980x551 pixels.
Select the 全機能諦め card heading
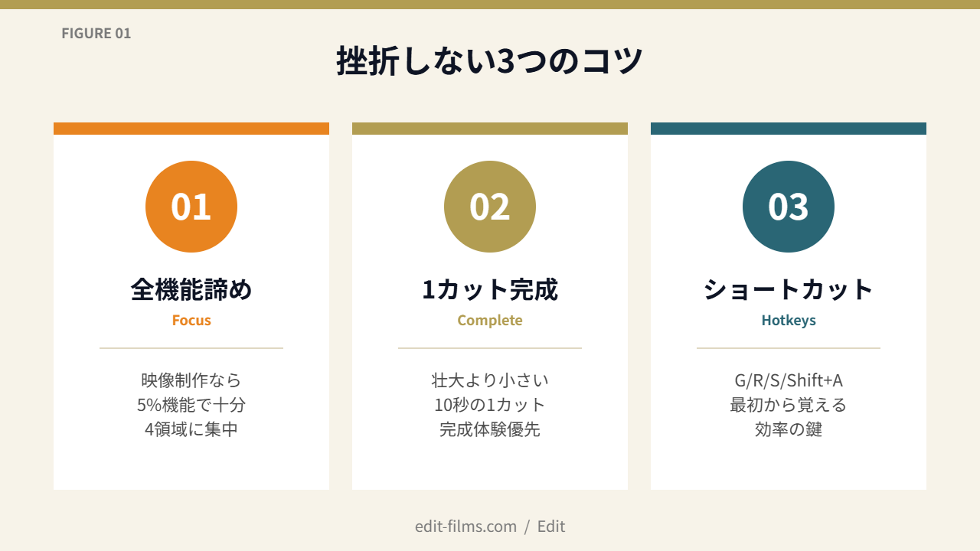[191, 290]
